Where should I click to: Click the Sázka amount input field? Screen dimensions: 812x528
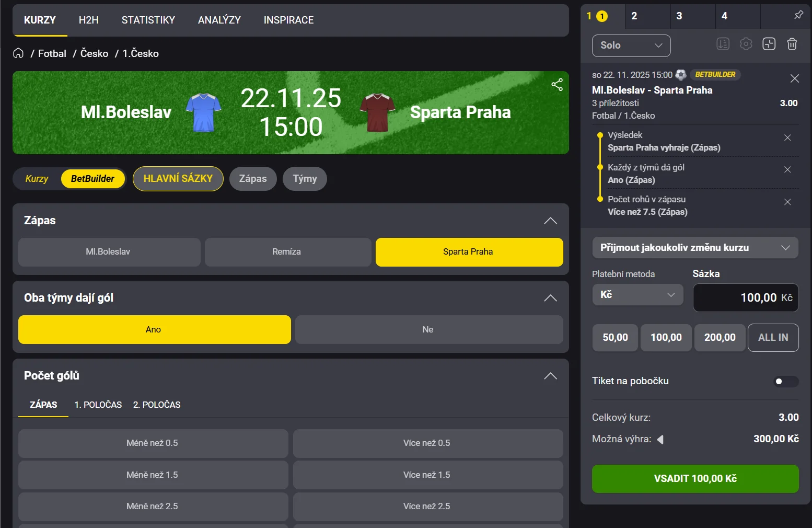[745, 298]
